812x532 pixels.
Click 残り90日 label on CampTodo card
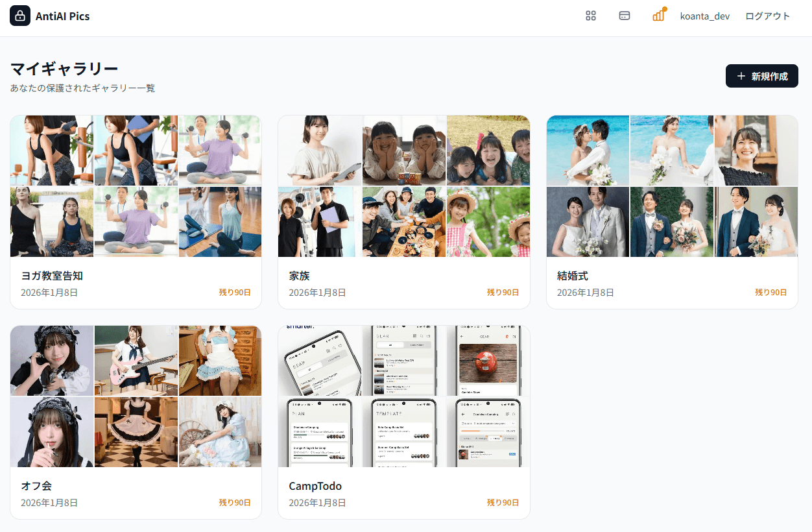click(x=503, y=503)
